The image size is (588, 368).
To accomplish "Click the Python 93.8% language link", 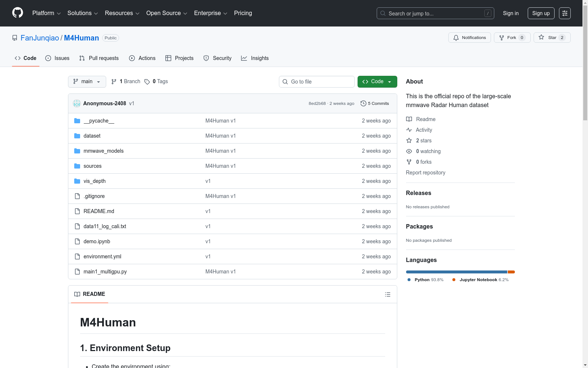I will click(x=426, y=280).
